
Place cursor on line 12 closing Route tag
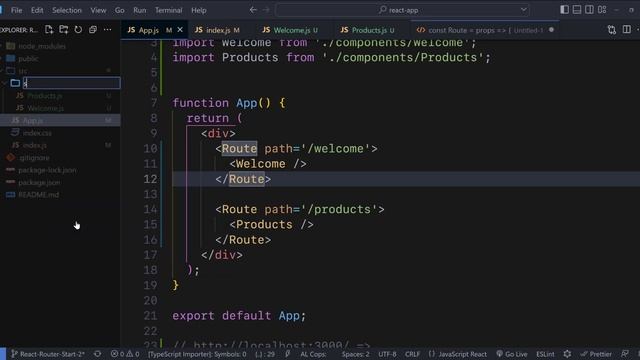[x=243, y=179]
